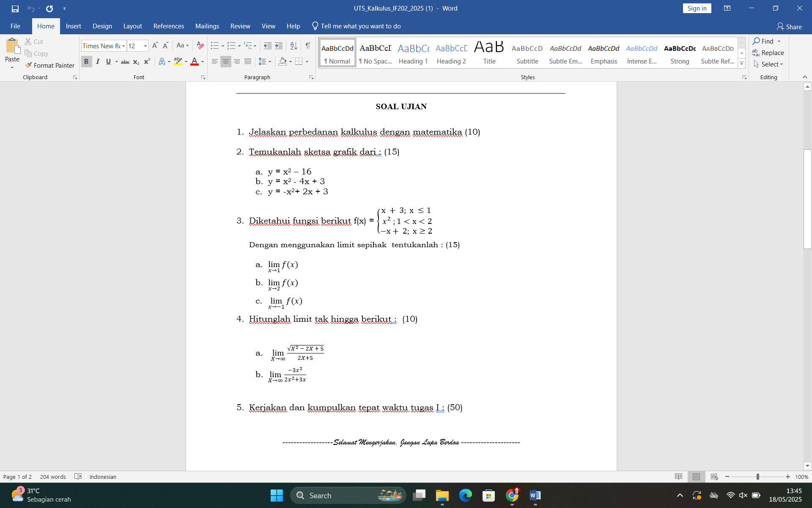Open the Read Mode view icon
Viewport: 812px width, 508px height.
point(678,477)
